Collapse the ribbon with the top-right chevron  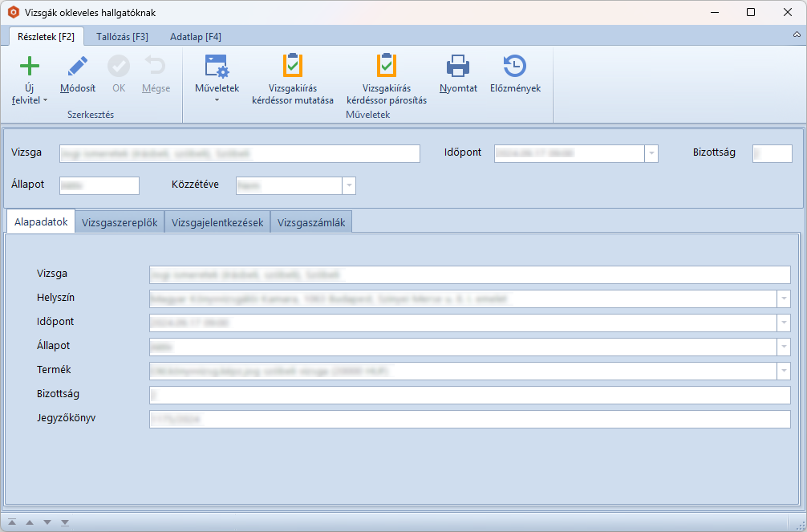point(796,37)
